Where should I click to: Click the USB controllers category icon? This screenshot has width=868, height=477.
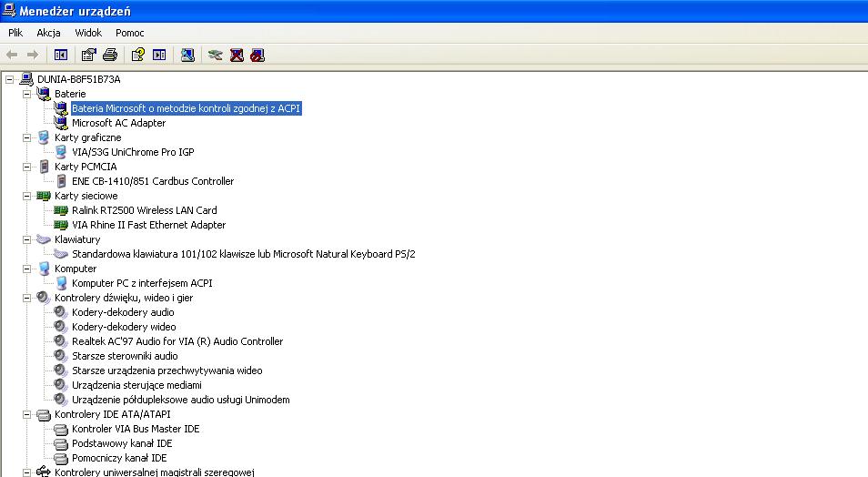pyautogui.click(x=43, y=472)
